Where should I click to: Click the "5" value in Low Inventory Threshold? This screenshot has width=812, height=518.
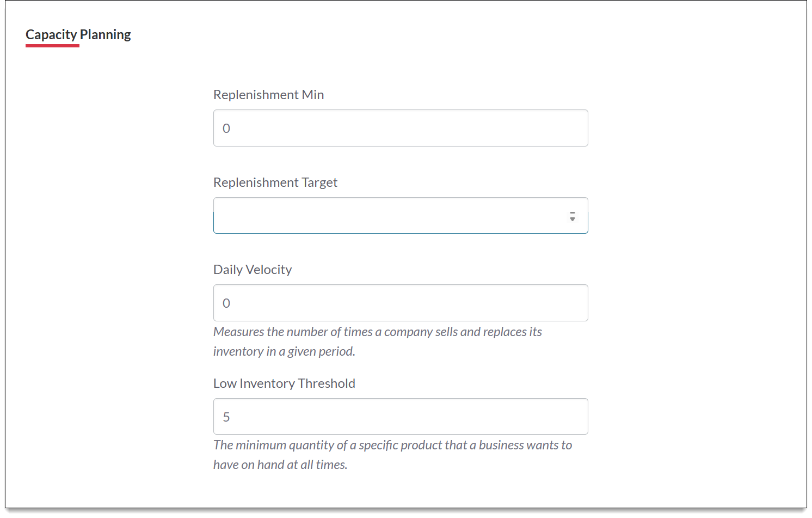tap(226, 417)
